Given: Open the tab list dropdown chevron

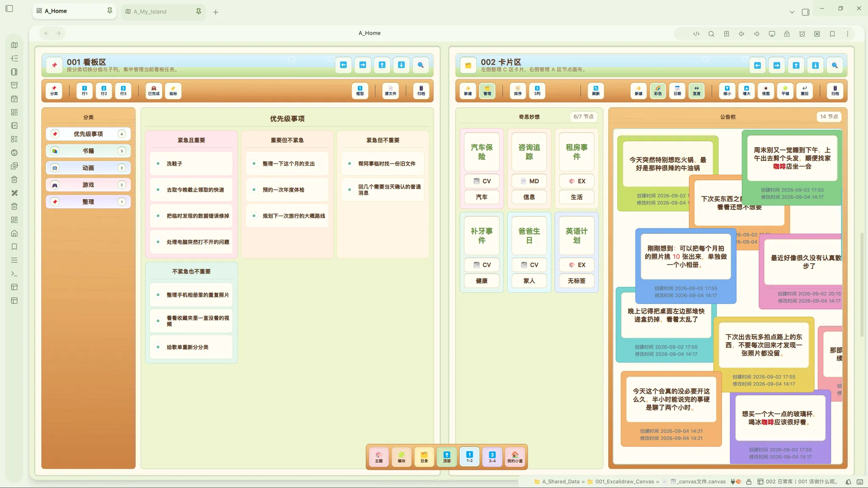Looking at the screenshot, I should click(792, 12).
